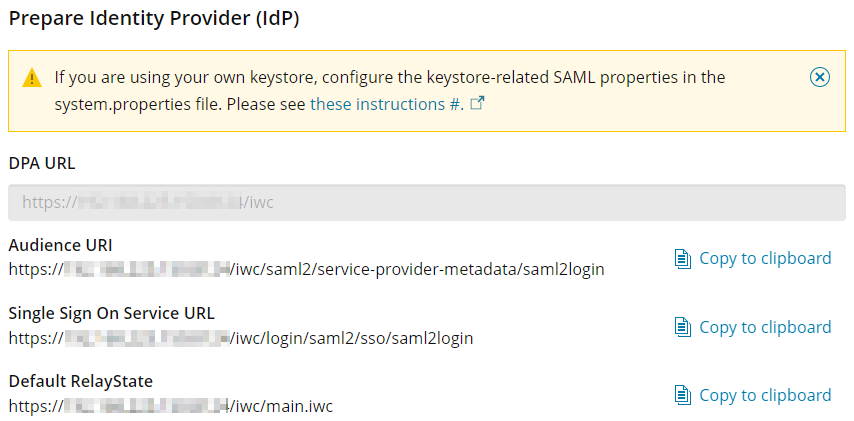The image size is (854, 421).
Task: Click the 'DPA URL' label
Action: click(x=42, y=163)
